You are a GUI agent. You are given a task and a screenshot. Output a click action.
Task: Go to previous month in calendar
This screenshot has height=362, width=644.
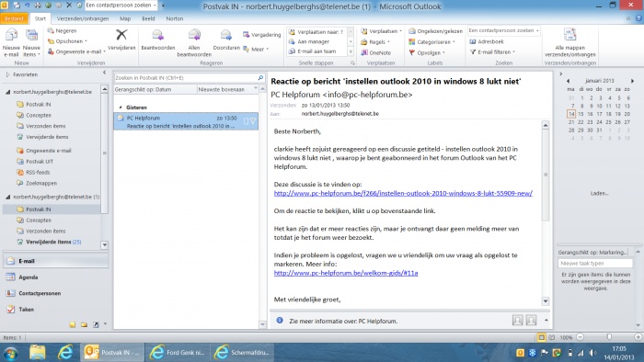[x=568, y=81]
